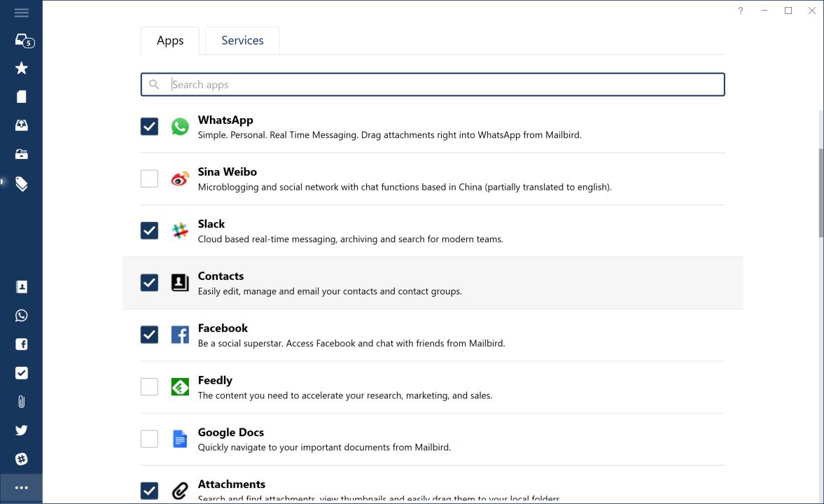This screenshot has width=824, height=504.
Task: Uncheck the Attachments app checkbox
Action: click(149, 490)
